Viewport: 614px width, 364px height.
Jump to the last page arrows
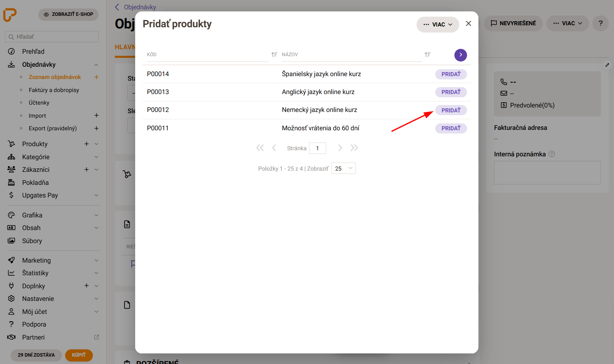[x=354, y=148]
